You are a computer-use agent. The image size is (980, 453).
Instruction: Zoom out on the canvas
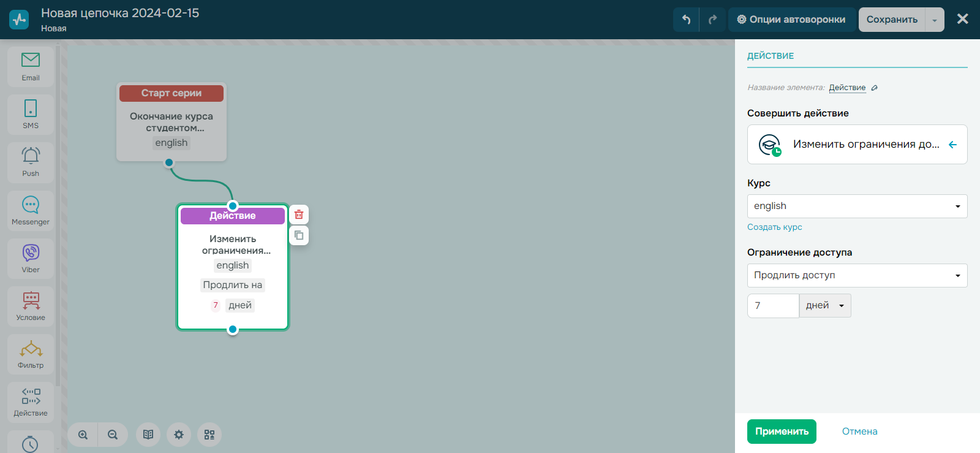113,435
